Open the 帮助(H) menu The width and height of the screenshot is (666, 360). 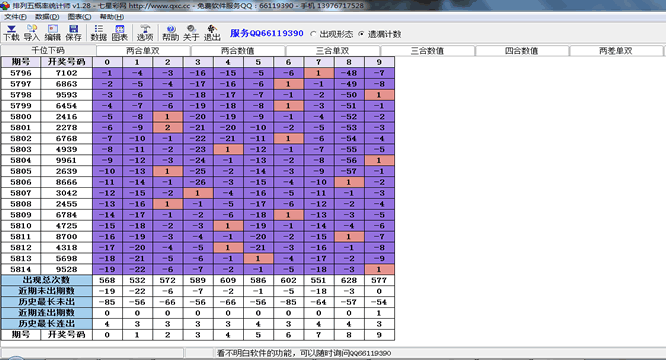(112, 17)
